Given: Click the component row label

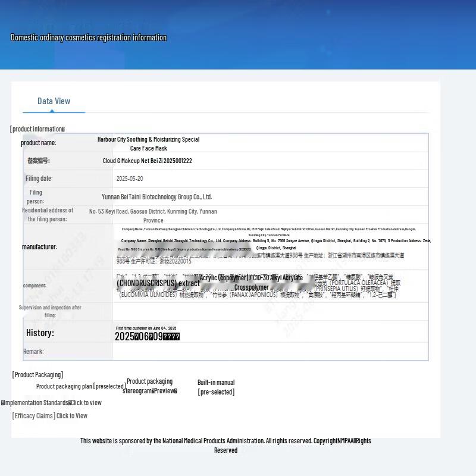Looking at the screenshot, I should click(x=35, y=286).
